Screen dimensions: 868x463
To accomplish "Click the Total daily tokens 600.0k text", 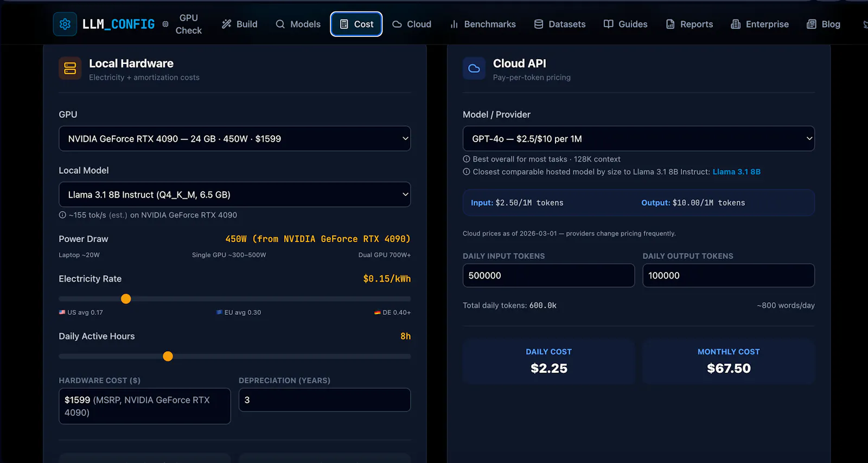I will (509, 305).
